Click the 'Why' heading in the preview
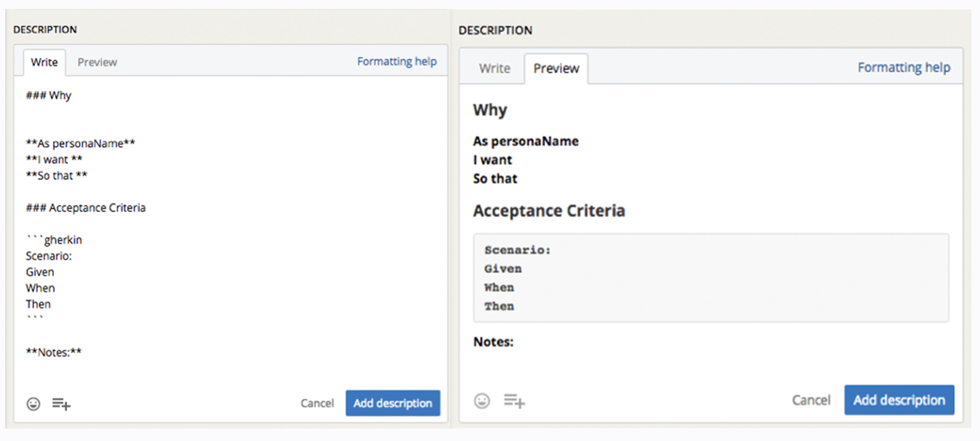The height and width of the screenshot is (441, 980). 490,110
